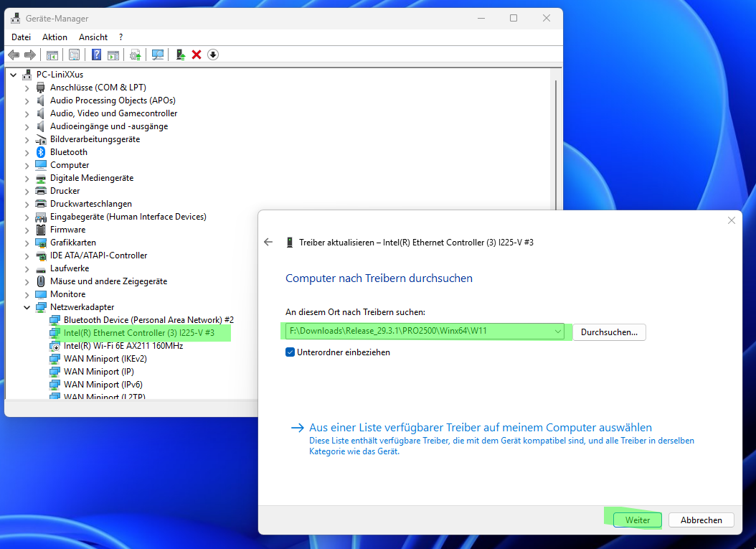This screenshot has height=549, width=756.
Task: Collapse the Netzwerkadapter category
Action: coord(27,307)
